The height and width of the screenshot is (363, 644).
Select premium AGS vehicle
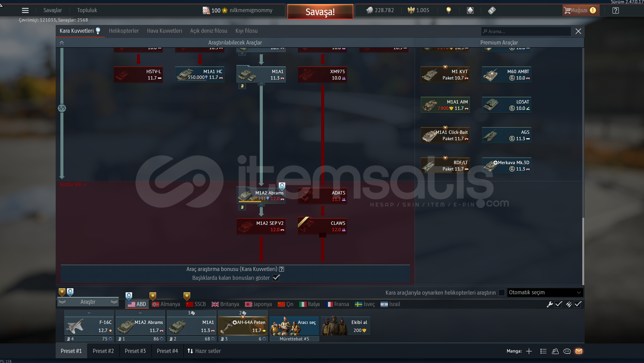(x=507, y=135)
